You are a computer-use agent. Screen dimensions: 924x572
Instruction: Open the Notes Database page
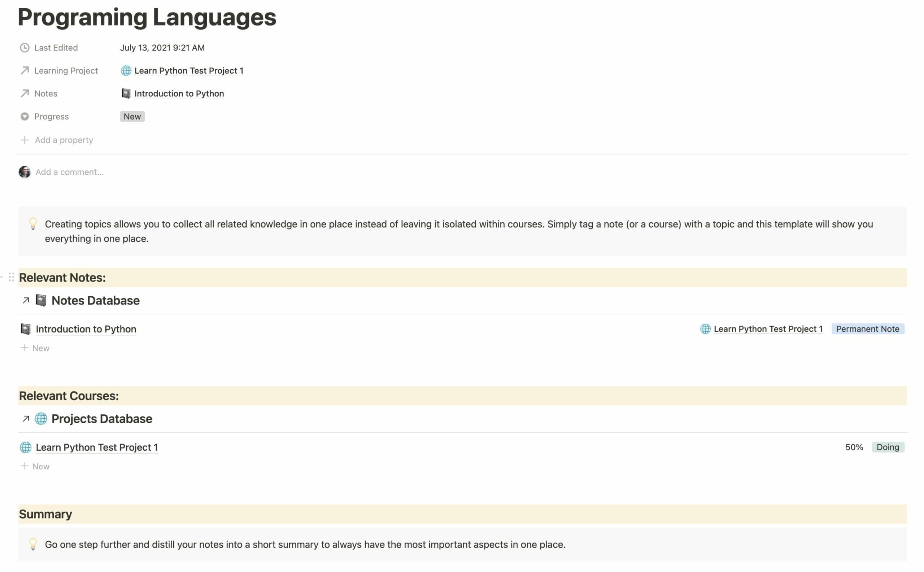[95, 300]
